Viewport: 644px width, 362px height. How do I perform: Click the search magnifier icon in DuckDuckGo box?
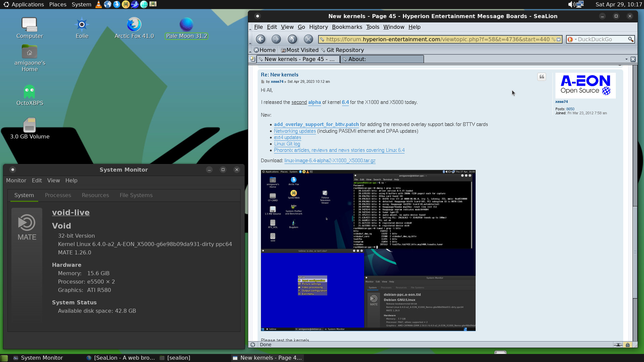tap(631, 40)
